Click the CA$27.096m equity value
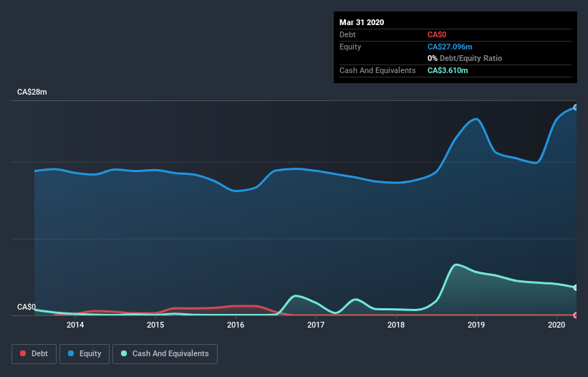 click(x=450, y=47)
